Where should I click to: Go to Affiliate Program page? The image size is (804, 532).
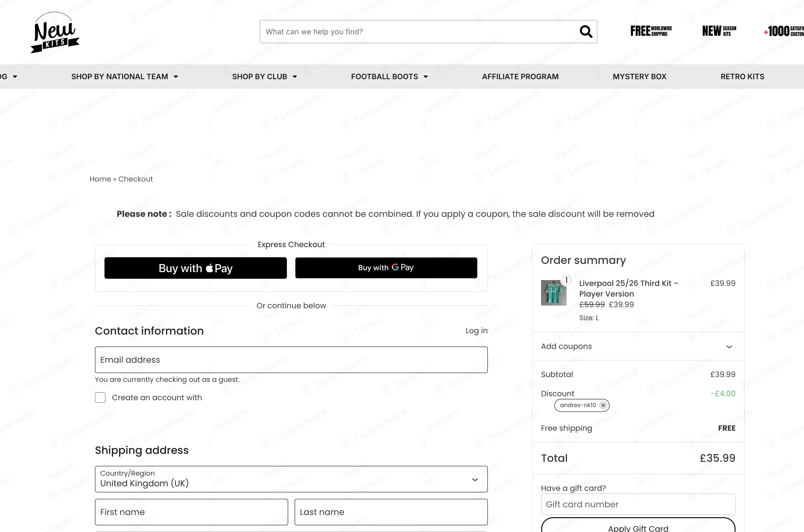pos(520,77)
